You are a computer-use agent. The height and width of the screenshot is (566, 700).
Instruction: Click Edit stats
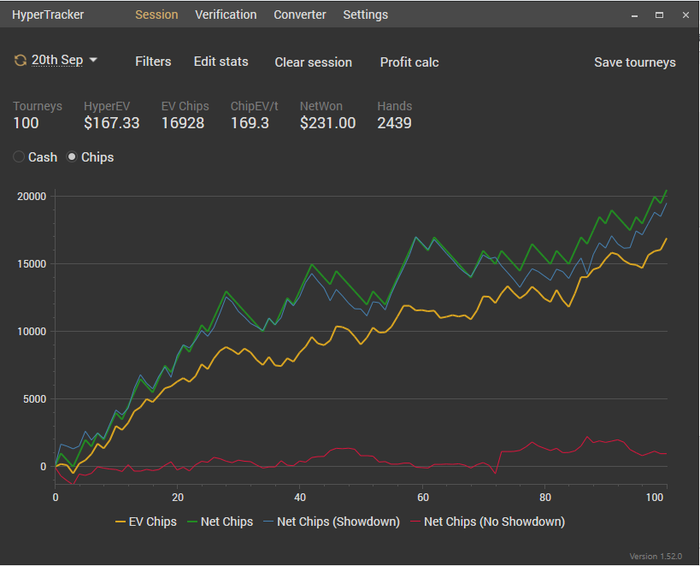tap(221, 62)
